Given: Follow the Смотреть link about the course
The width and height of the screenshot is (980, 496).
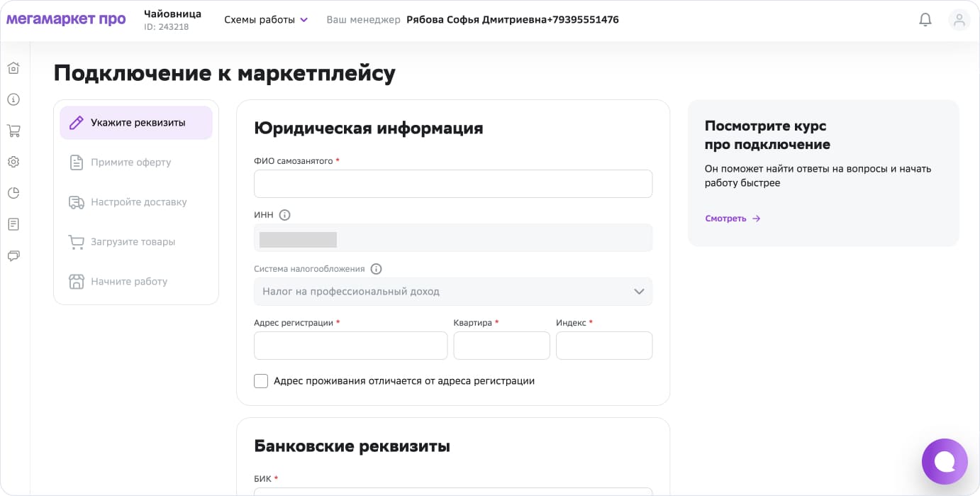Looking at the screenshot, I should [x=725, y=218].
